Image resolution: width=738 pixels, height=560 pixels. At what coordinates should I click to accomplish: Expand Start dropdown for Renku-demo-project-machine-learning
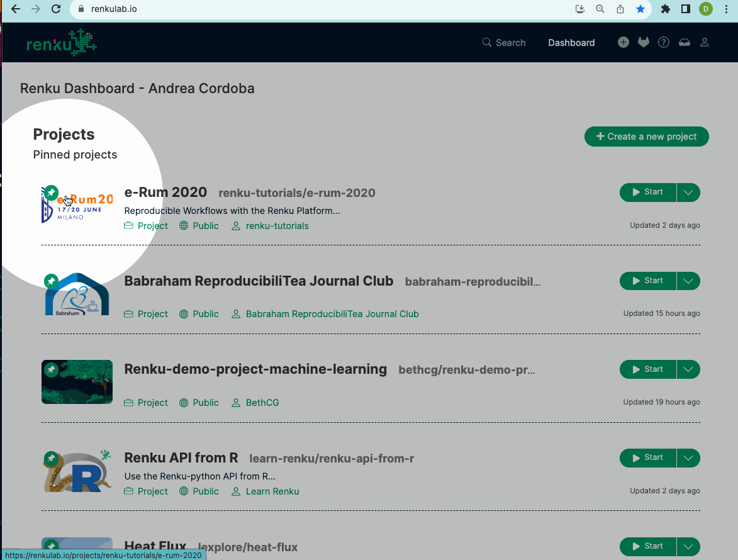coord(688,370)
